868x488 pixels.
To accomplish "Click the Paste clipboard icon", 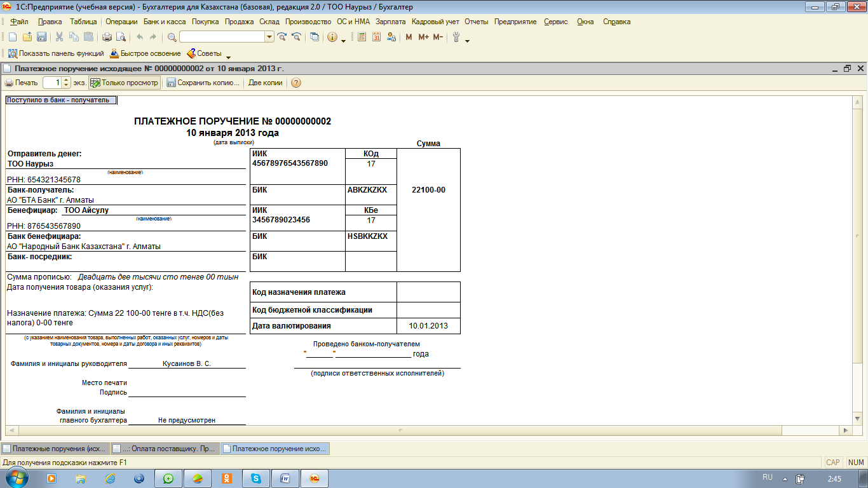I will [x=88, y=37].
